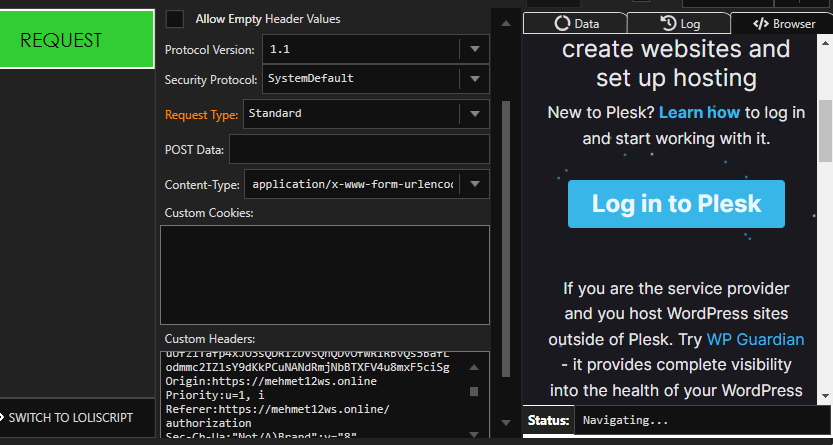833x445 pixels.
Task: Click Custom Headers scrollbar thumb
Action: 474,391
